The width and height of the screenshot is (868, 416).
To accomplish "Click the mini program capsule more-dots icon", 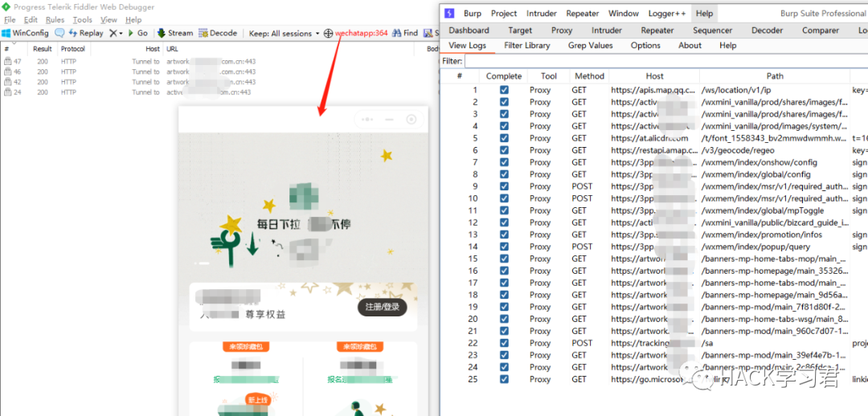I will (369, 120).
